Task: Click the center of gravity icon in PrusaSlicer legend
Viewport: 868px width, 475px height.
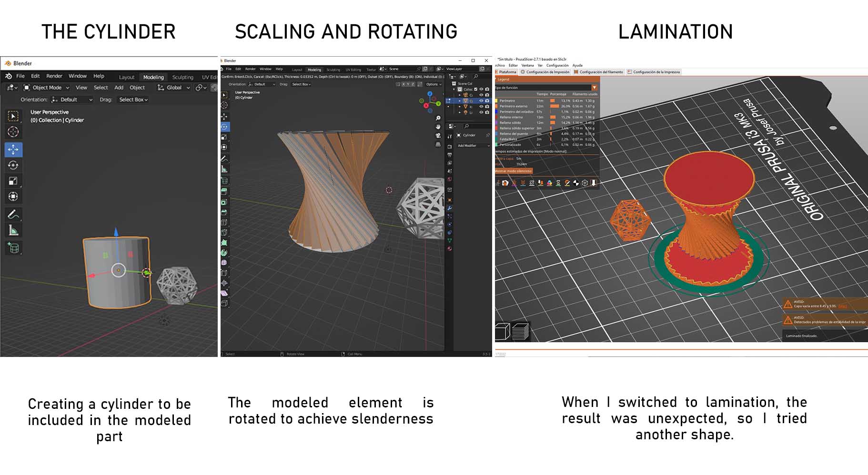Action: [576, 183]
